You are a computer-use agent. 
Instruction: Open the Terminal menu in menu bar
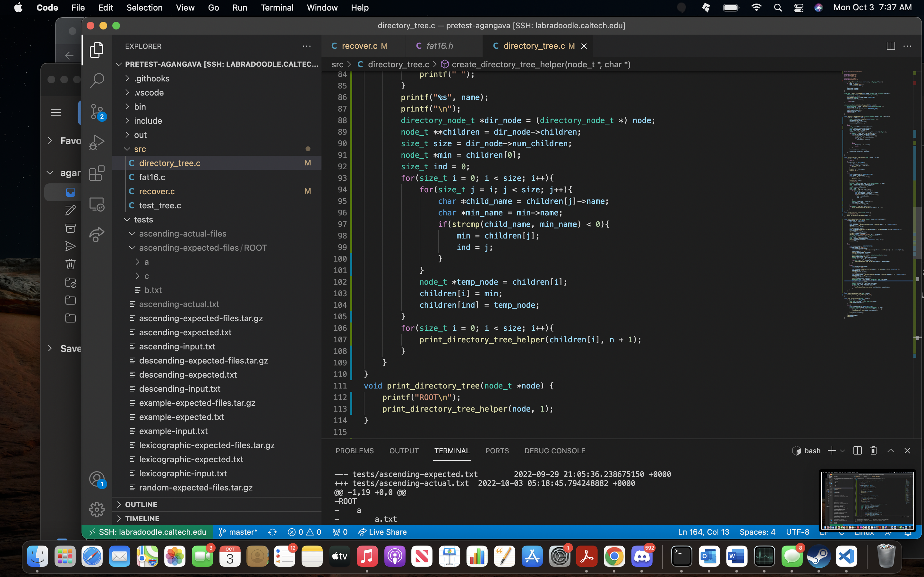[277, 8]
